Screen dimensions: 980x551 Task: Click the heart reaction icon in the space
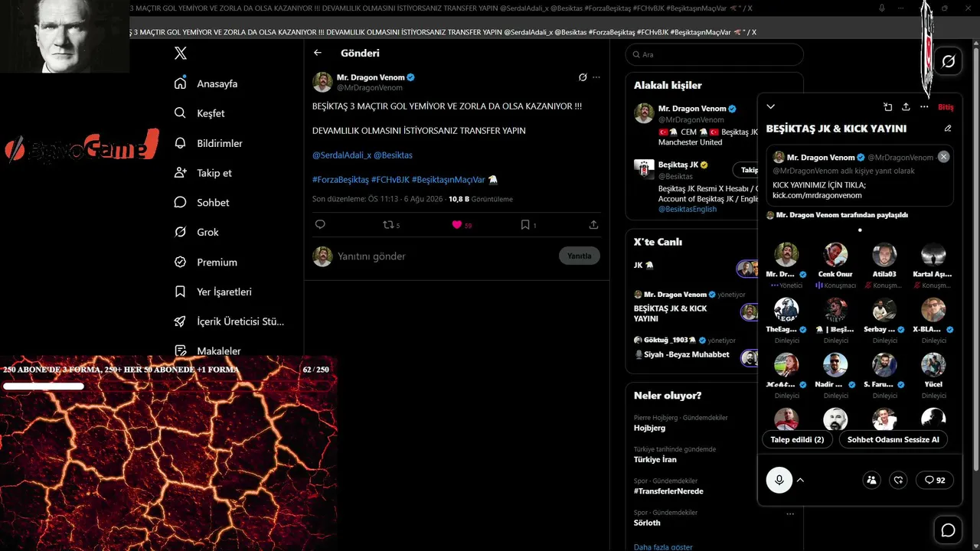point(899,480)
